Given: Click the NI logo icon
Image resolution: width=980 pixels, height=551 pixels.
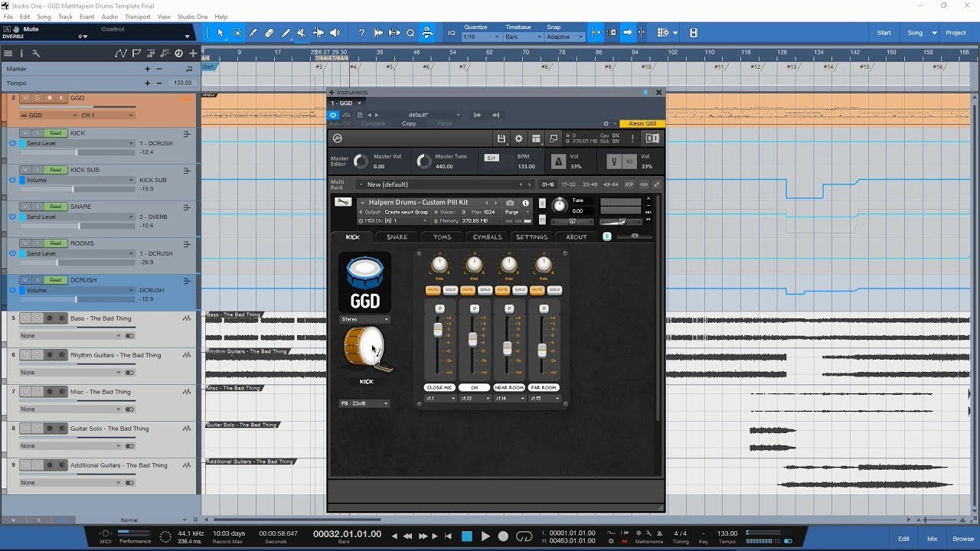Looking at the screenshot, I should [652, 139].
